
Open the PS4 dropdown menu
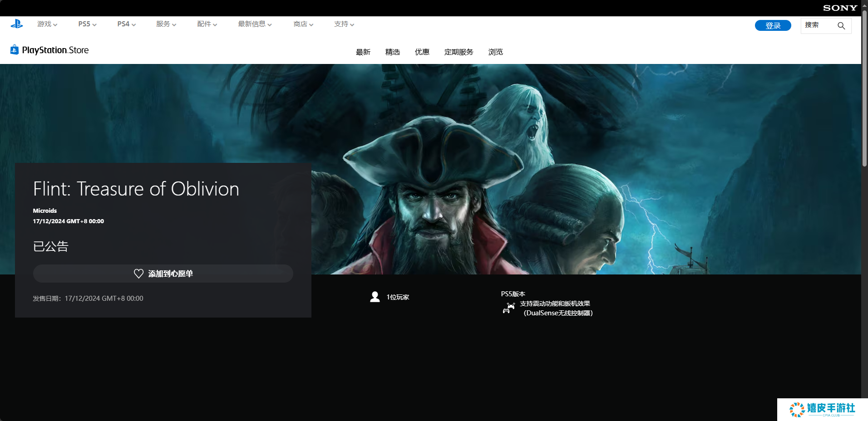(126, 24)
